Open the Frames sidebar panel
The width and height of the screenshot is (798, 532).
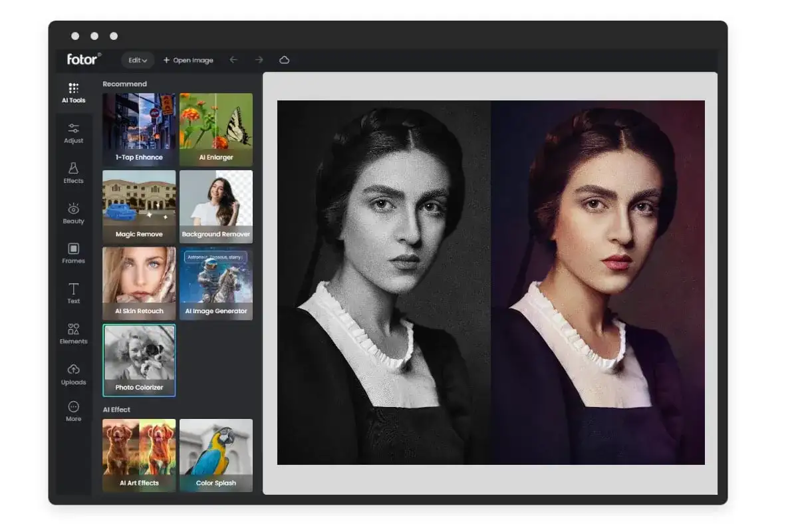(73, 253)
